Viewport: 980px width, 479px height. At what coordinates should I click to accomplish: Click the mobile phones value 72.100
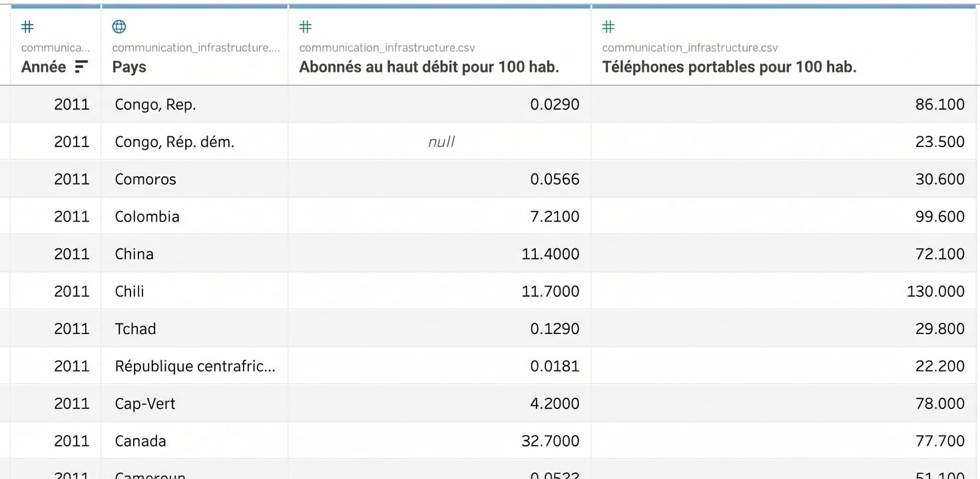940,253
